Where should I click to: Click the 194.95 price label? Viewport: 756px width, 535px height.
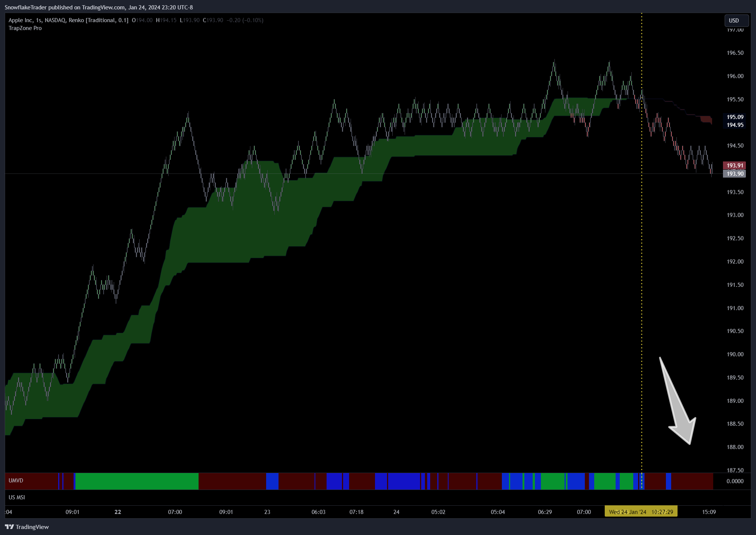tap(735, 125)
